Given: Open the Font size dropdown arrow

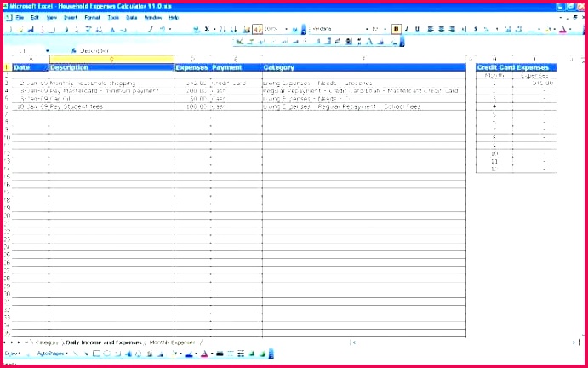Looking at the screenshot, I should (385, 29).
